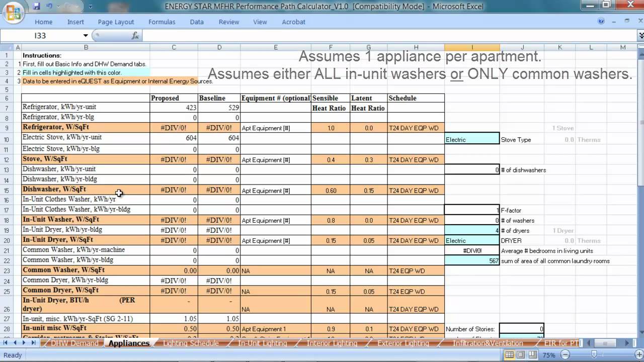The height and width of the screenshot is (362, 644).
Task: Open the Acrobat ribbon tab
Action: coord(294,22)
